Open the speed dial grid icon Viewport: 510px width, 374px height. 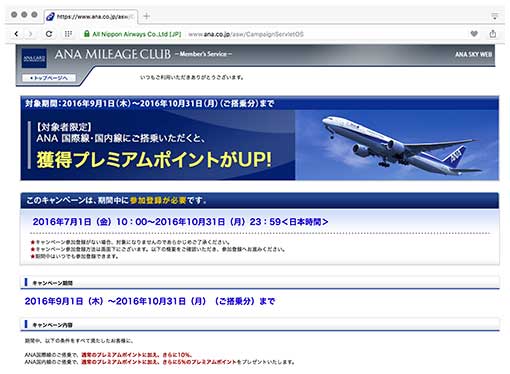[x=68, y=34]
